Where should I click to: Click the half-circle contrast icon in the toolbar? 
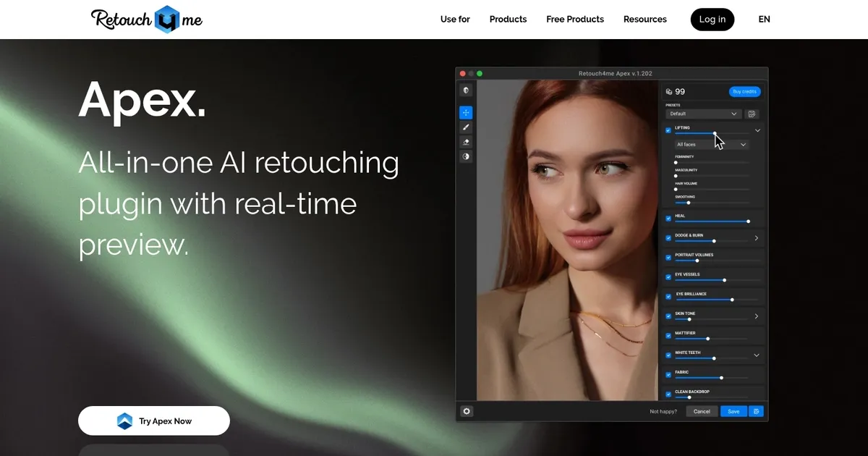(x=466, y=156)
